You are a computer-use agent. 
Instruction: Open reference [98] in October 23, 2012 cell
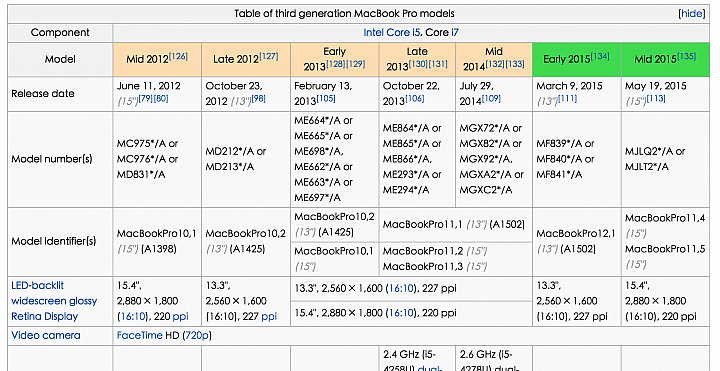pos(259,98)
